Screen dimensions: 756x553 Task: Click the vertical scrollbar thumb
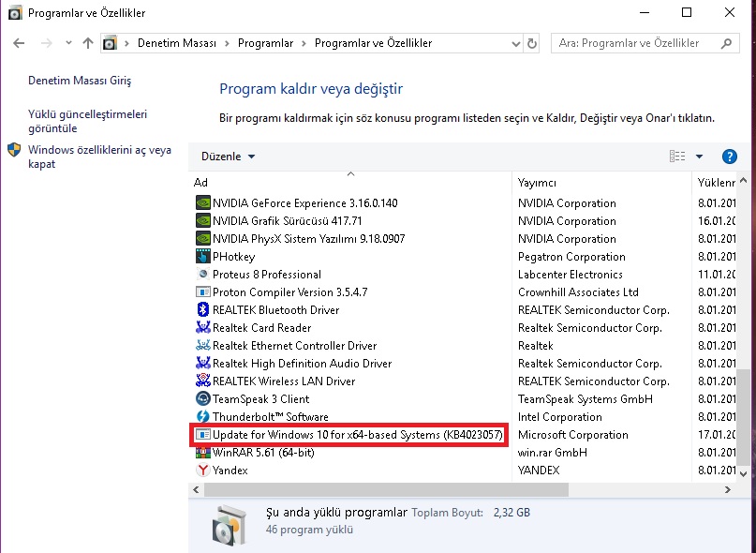coord(743,417)
